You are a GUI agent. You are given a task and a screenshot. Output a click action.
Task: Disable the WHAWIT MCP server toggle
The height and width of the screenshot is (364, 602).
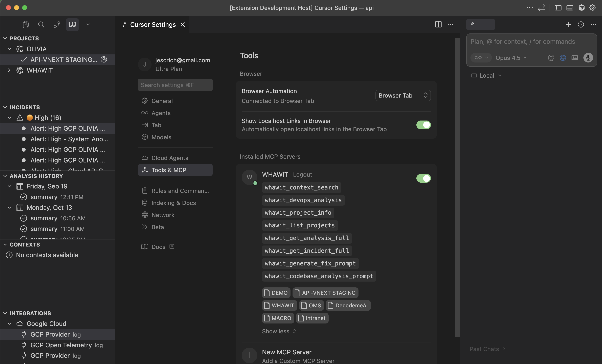tap(423, 178)
